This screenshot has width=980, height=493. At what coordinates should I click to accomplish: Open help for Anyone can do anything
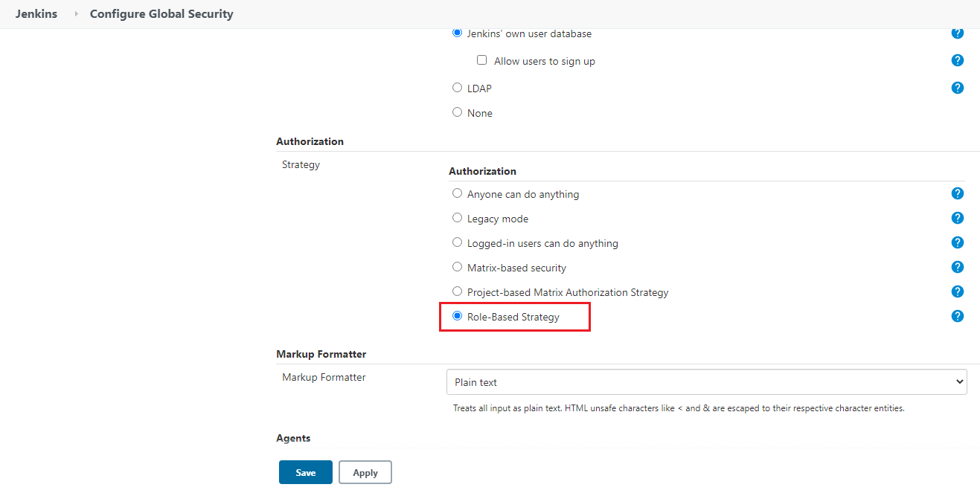pos(958,193)
